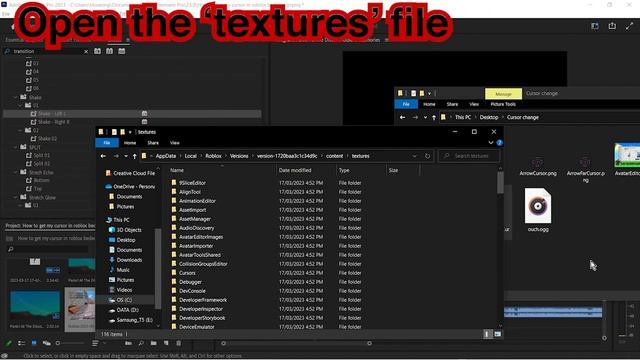Click Roblox in textures address breadcrumb
The width and height of the screenshot is (640, 360).
tap(213, 156)
